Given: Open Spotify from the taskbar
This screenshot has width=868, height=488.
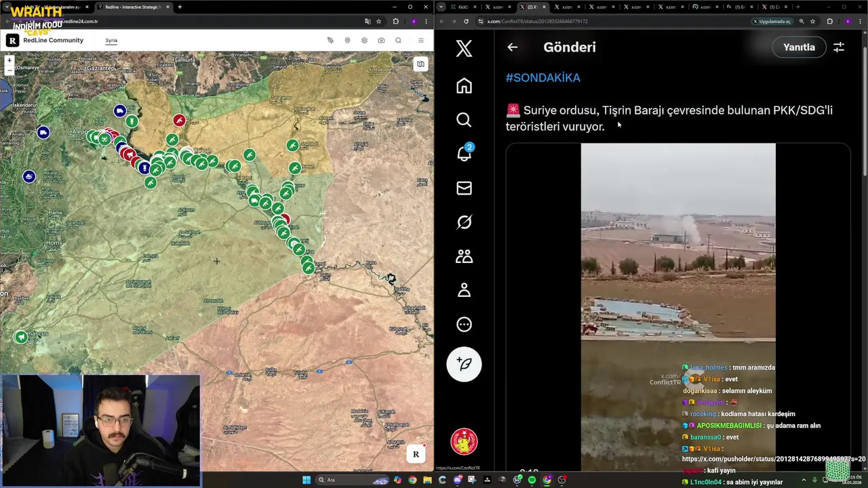Looking at the screenshot, I should click(x=532, y=480).
